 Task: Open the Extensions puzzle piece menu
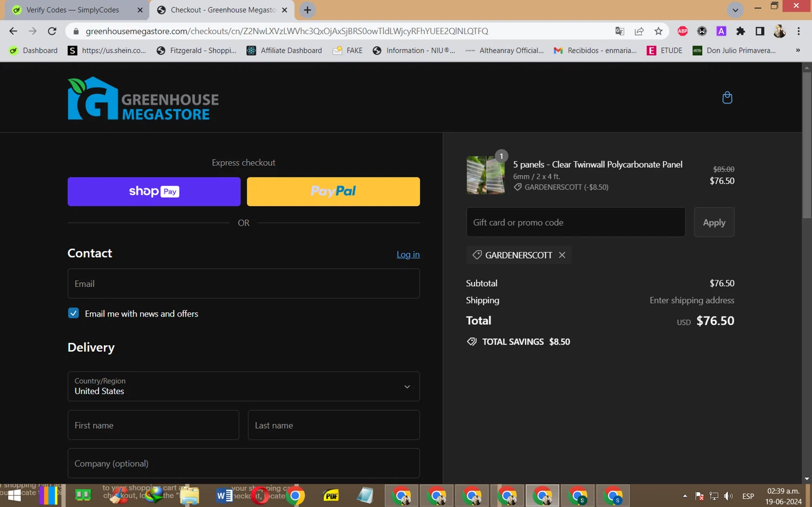click(x=741, y=31)
